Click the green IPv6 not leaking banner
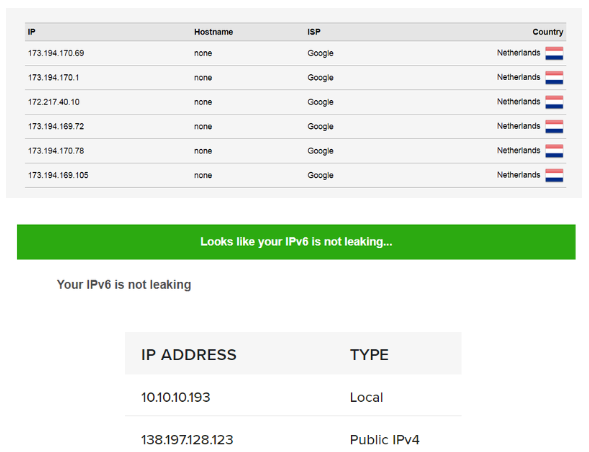Screen dimensions: 589x452 click(296, 242)
